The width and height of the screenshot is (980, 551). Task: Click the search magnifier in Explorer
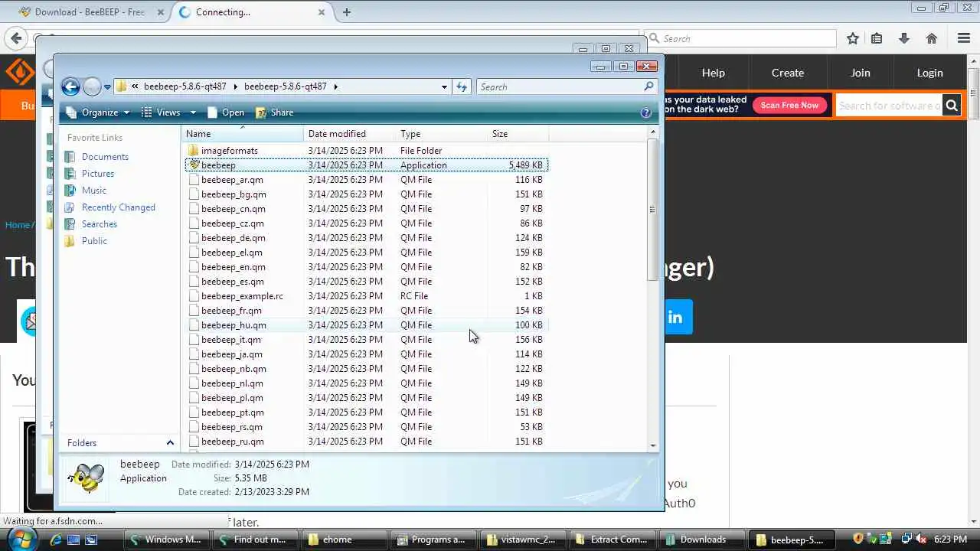pyautogui.click(x=648, y=86)
